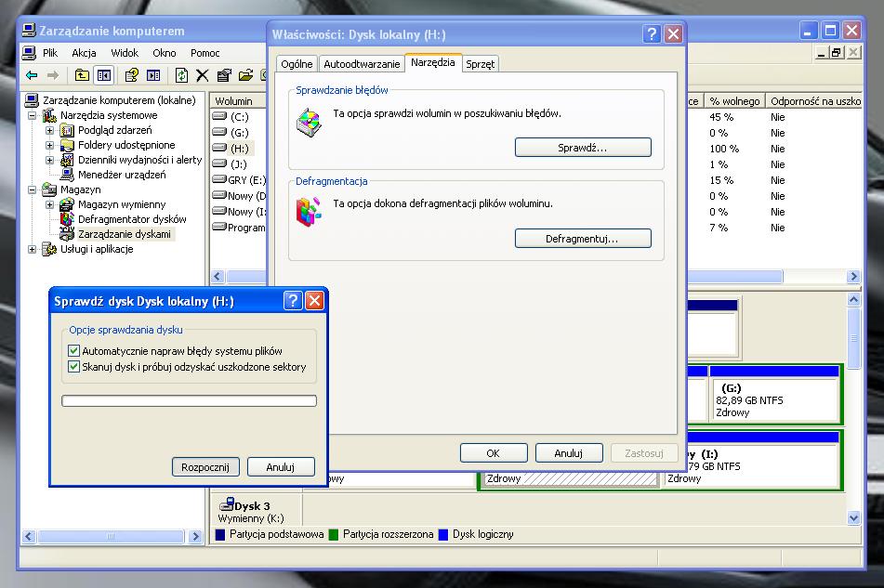884x588 pixels.
Task: Click the Sprawdź... button
Action: coord(583,148)
